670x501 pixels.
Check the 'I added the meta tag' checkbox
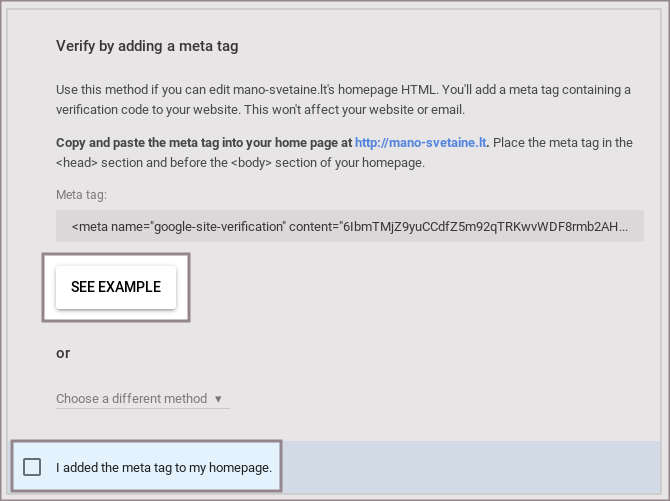click(32, 467)
